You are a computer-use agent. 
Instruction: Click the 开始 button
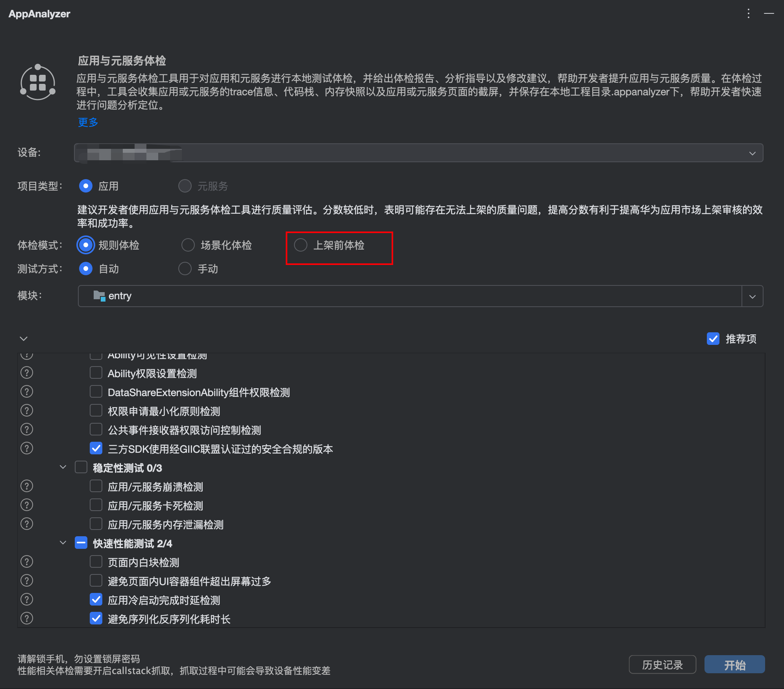coord(734,665)
